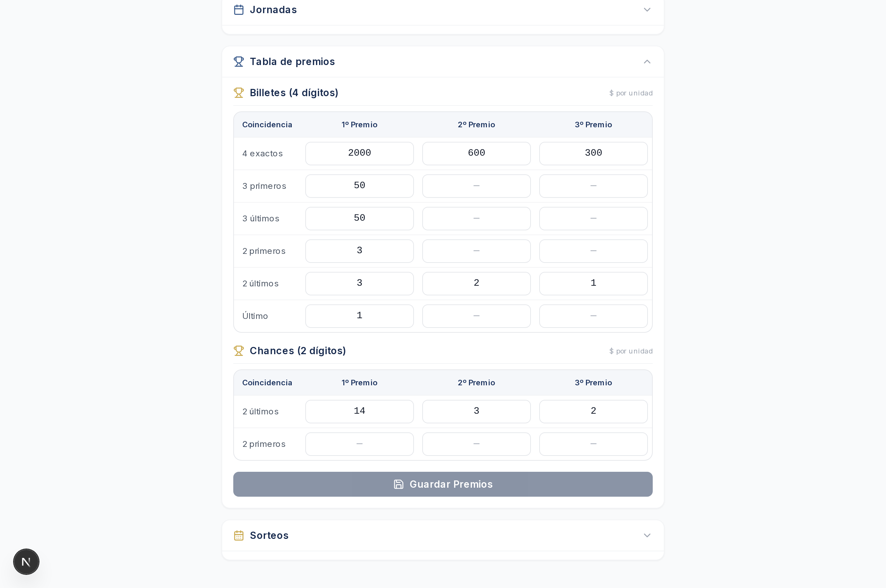Click the Sorteos calendar icon

click(x=239, y=535)
